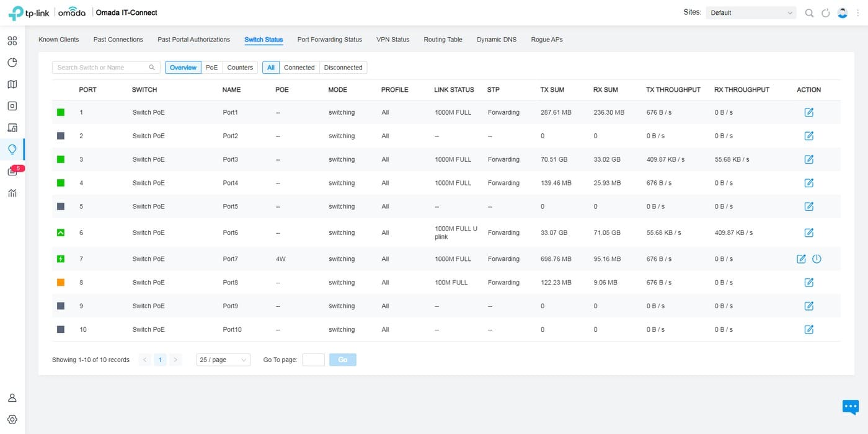Open global search magnifier icon

809,13
